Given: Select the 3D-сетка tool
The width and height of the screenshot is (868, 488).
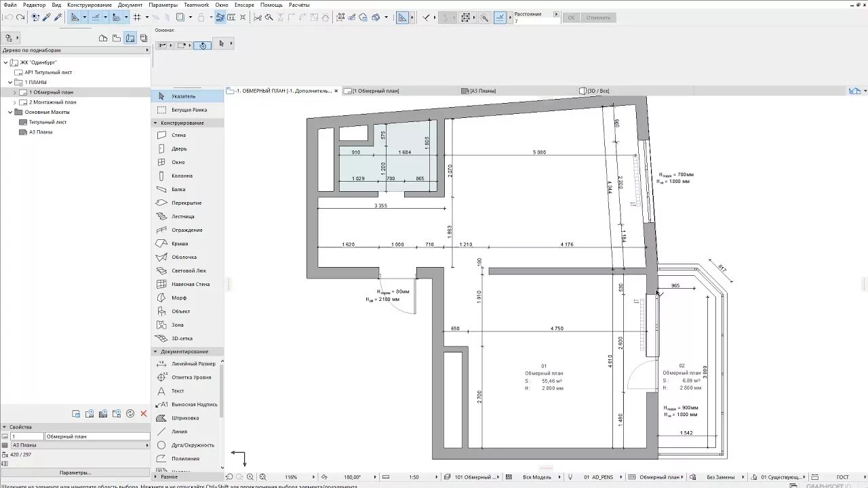Looking at the screenshot, I should (x=187, y=338).
